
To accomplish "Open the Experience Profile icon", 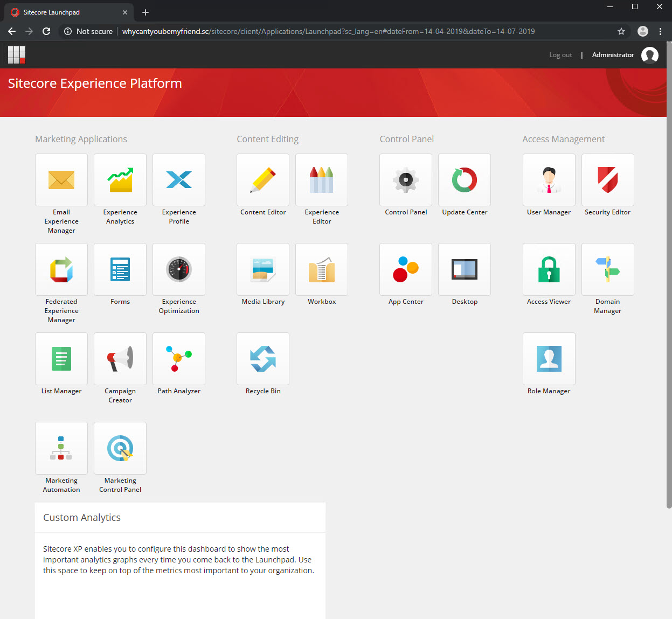I will point(179,180).
